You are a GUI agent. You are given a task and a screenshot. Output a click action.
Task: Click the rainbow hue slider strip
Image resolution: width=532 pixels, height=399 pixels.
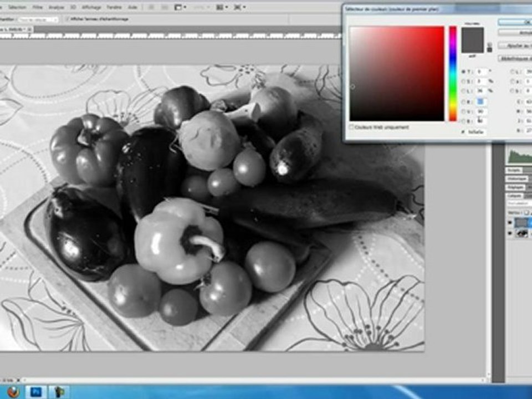453,73
